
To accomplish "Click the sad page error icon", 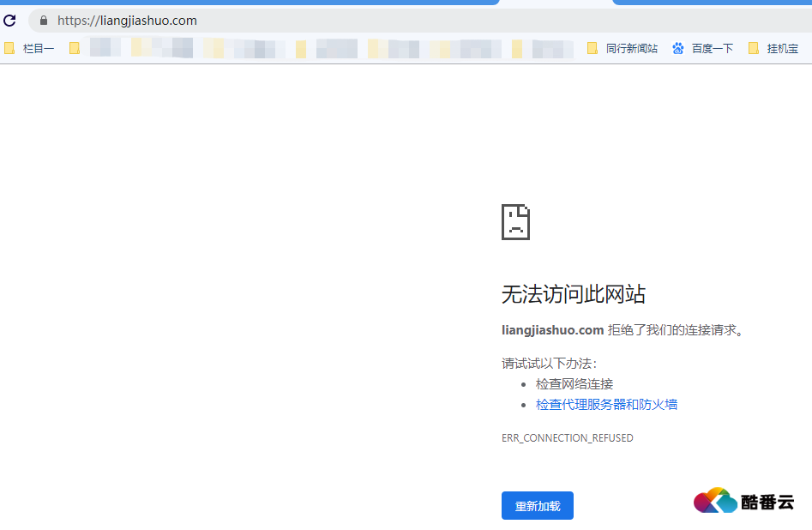I will pos(515,222).
